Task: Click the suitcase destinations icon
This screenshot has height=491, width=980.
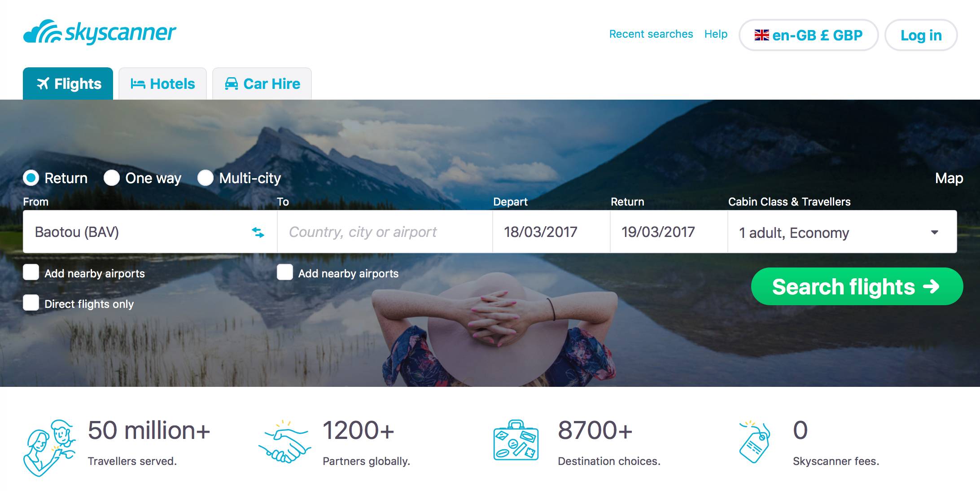Action: 516,440
